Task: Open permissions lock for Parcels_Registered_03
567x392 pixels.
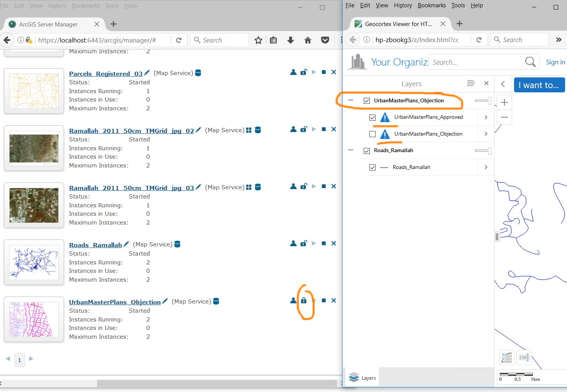Action: [304, 72]
